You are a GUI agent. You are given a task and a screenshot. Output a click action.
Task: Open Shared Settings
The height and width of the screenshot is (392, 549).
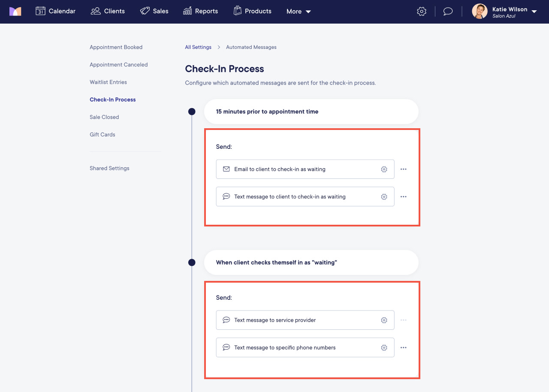(109, 168)
